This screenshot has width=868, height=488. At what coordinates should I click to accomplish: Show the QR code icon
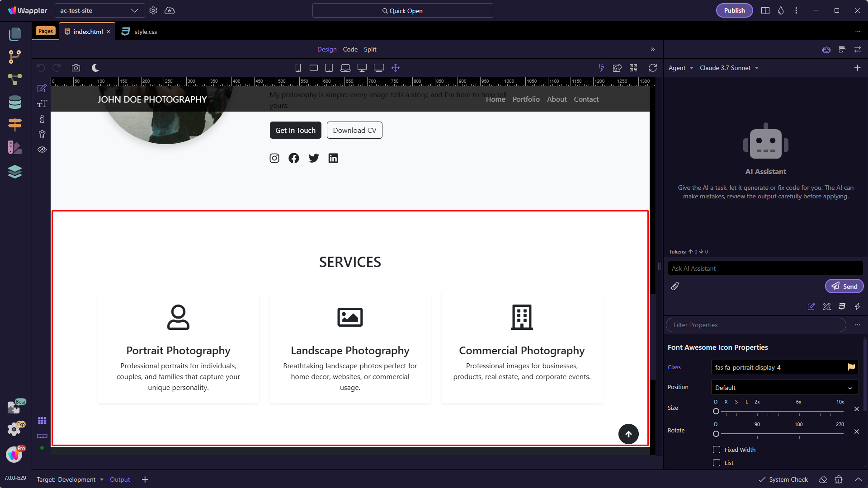tap(633, 68)
